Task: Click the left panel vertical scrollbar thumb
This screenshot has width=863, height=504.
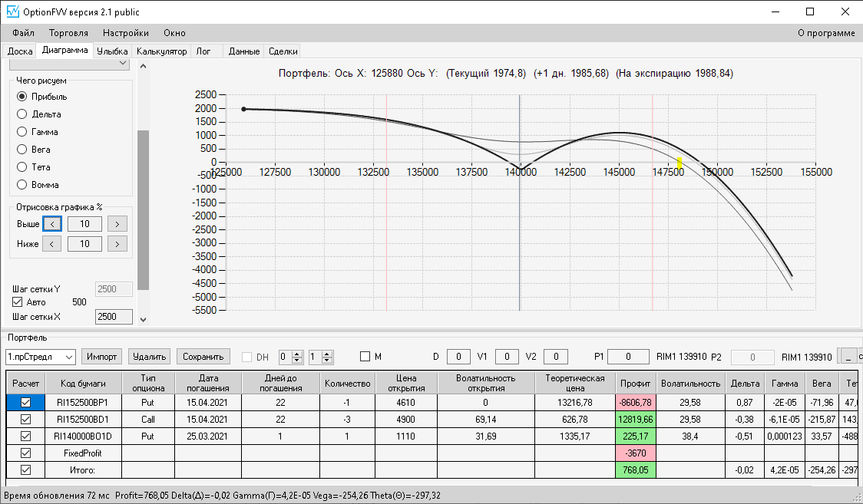Action: [x=143, y=210]
